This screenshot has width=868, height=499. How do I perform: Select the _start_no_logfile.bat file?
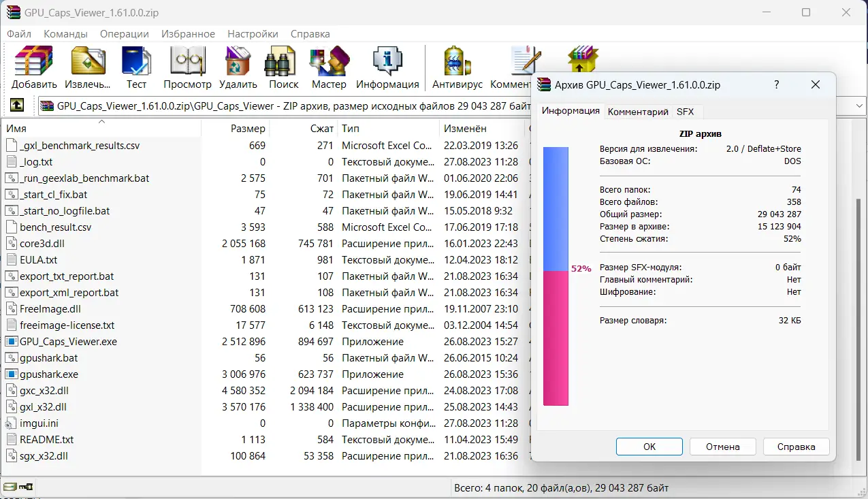click(x=65, y=210)
